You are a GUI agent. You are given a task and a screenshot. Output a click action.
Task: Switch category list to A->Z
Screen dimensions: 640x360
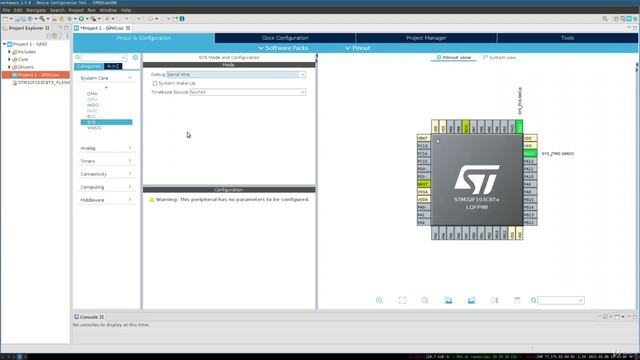[113, 66]
